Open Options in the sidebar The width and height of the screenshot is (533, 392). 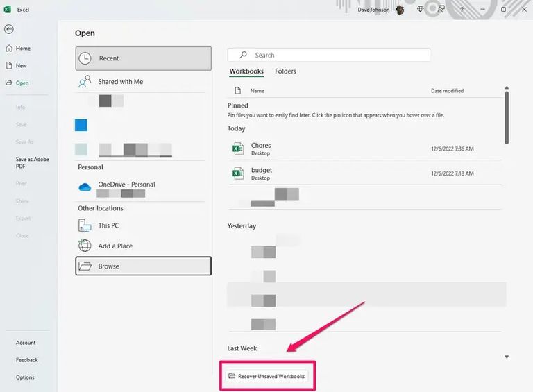pos(25,377)
